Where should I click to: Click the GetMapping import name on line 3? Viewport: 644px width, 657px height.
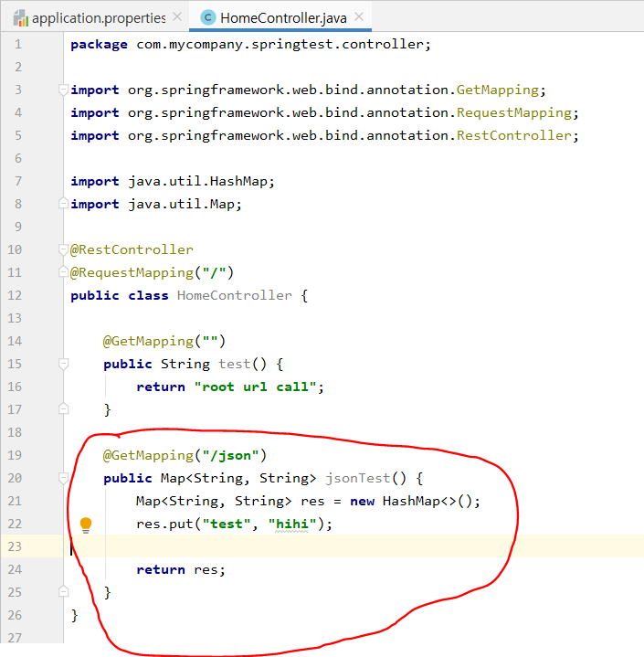pos(497,90)
